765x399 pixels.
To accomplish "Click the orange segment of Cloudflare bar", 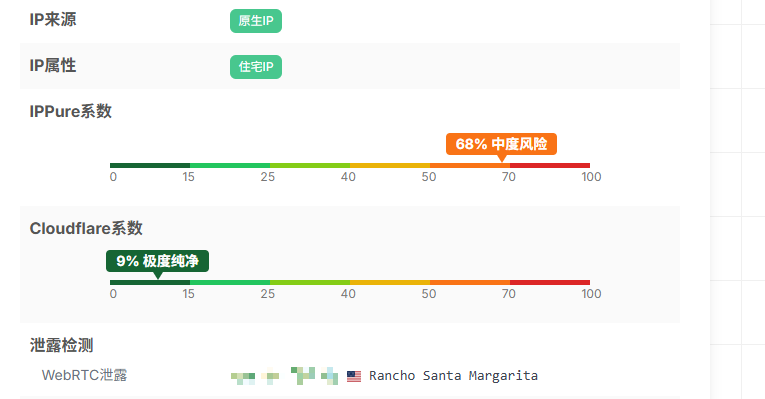I will click(470, 282).
